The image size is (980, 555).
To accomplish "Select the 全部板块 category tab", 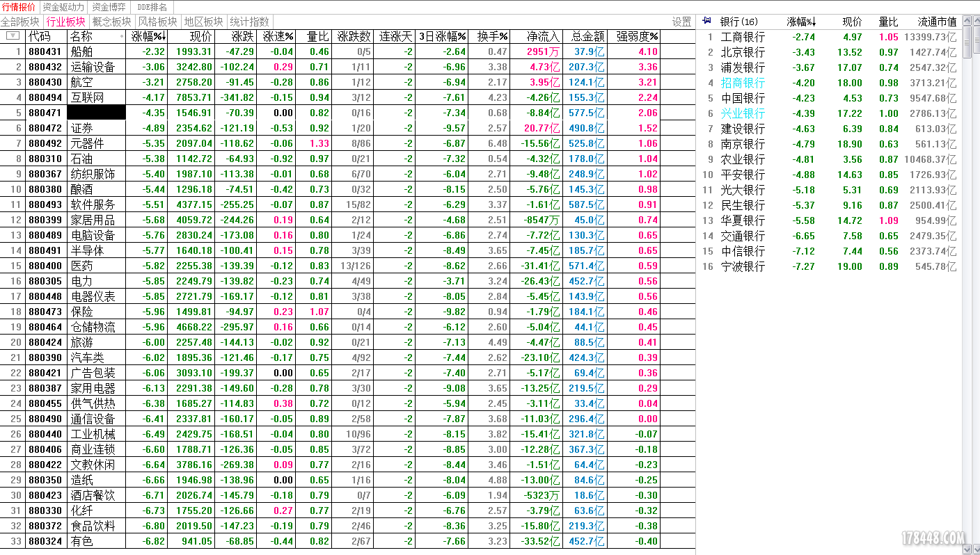I will coord(20,22).
